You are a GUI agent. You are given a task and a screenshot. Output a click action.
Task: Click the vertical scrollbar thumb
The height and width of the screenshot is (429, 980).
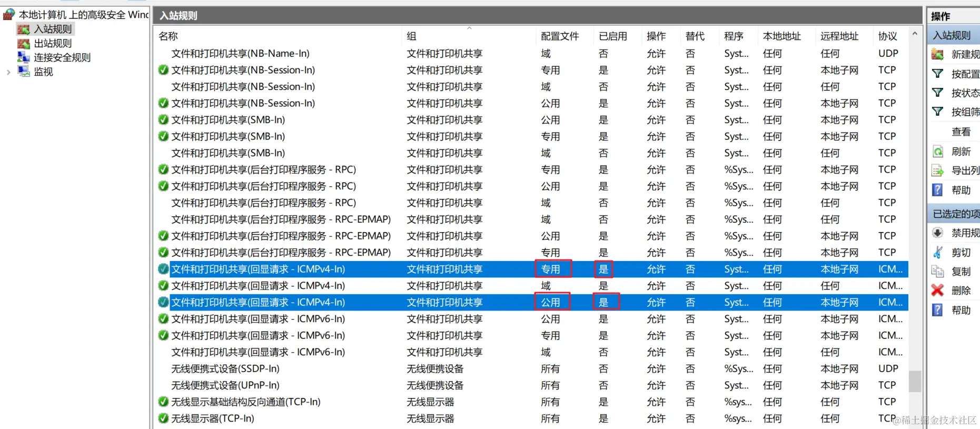point(915,381)
